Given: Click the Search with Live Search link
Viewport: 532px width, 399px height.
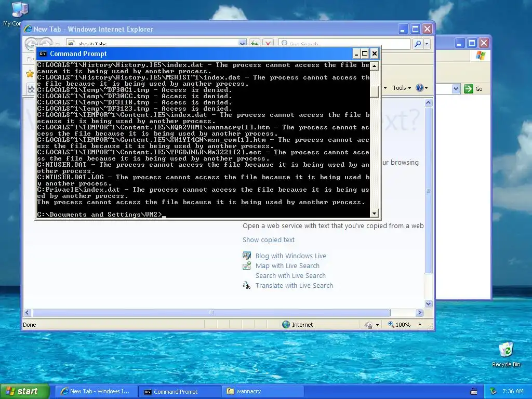Looking at the screenshot, I should click(x=290, y=275).
